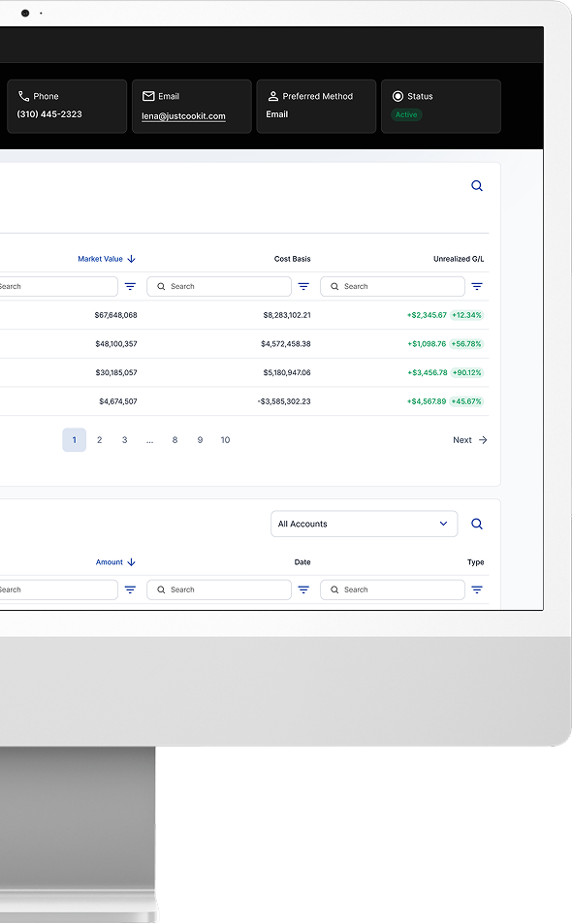
Task: Click the Unrealized G/L search field
Action: [x=393, y=286]
